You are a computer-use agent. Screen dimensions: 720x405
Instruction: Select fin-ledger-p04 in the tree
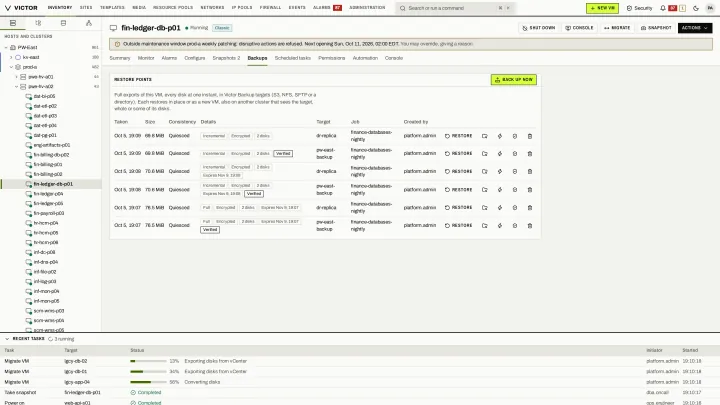(x=48, y=194)
